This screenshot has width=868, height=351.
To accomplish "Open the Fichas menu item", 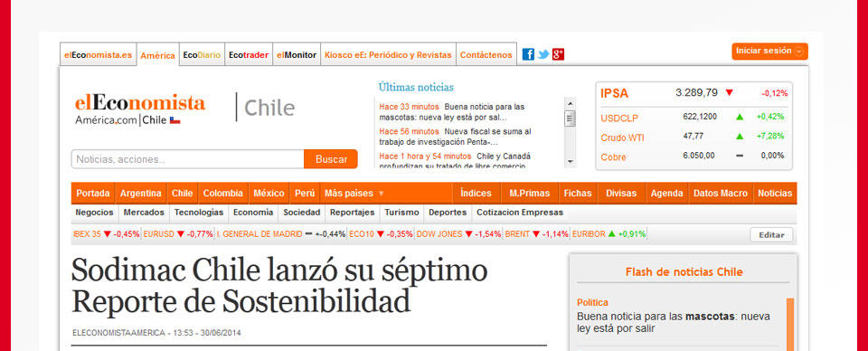I will [x=578, y=194].
